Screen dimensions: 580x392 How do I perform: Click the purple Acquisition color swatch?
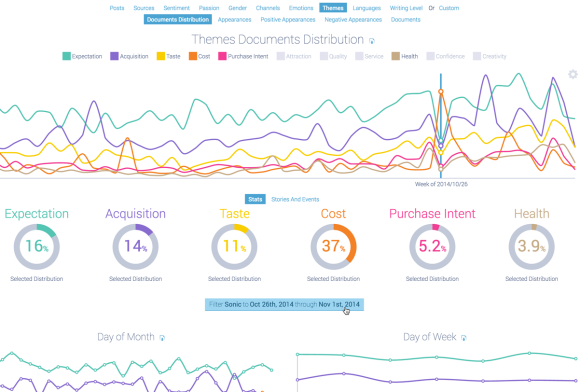click(114, 56)
